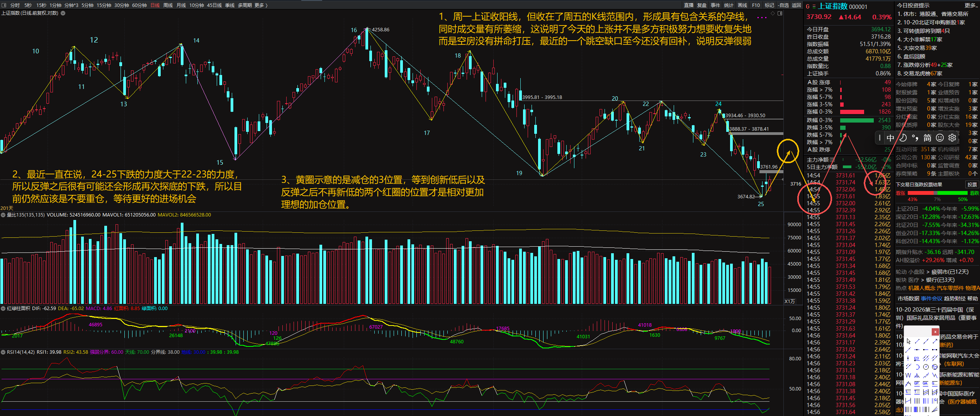Switch to the 60分钟 period tab
The height and width of the screenshot is (416, 980).
(x=139, y=5)
